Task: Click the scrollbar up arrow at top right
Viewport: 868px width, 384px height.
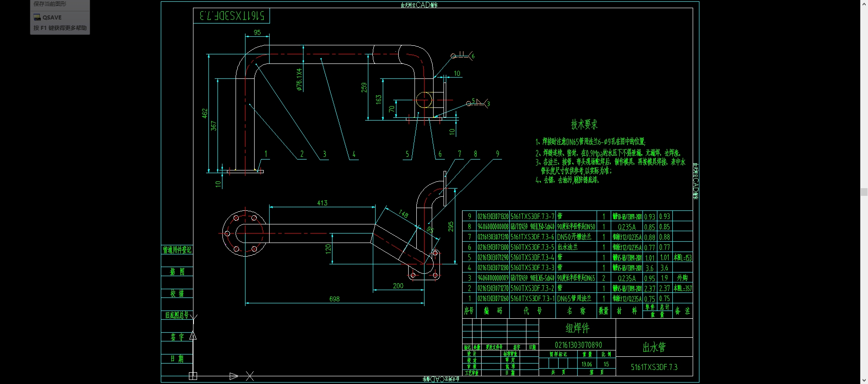Action: point(864,3)
